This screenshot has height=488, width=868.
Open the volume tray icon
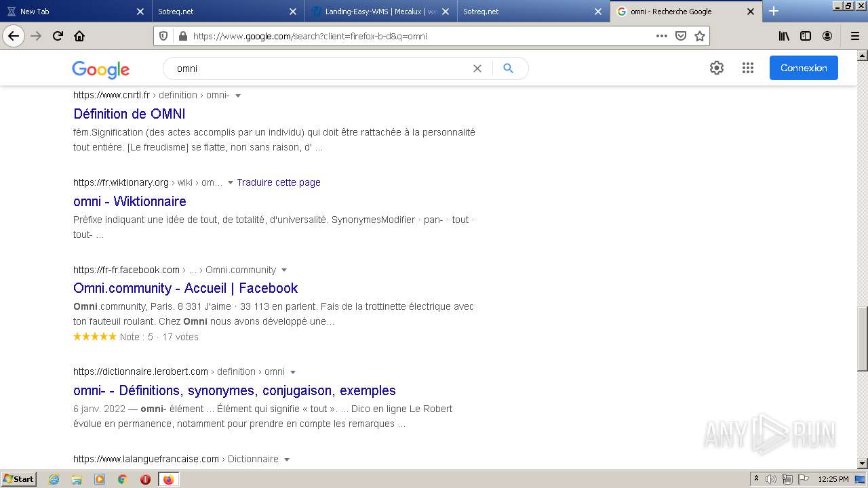pos(770,479)
